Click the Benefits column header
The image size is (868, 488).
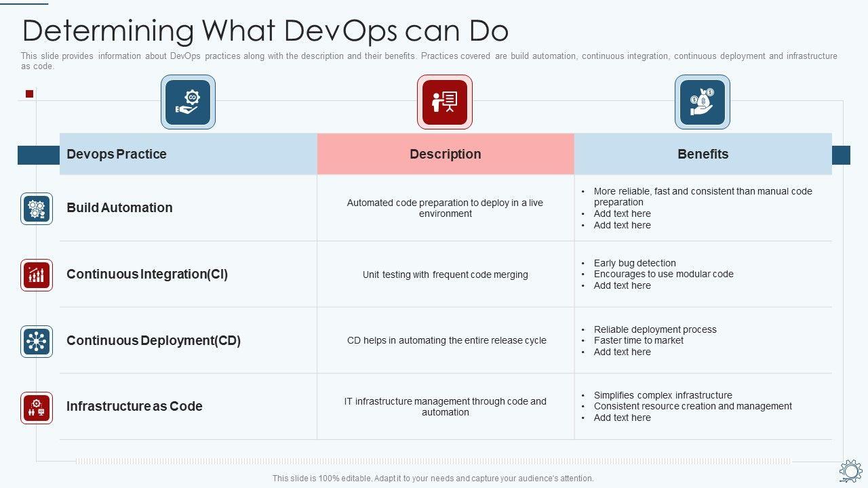pos(703,154)
